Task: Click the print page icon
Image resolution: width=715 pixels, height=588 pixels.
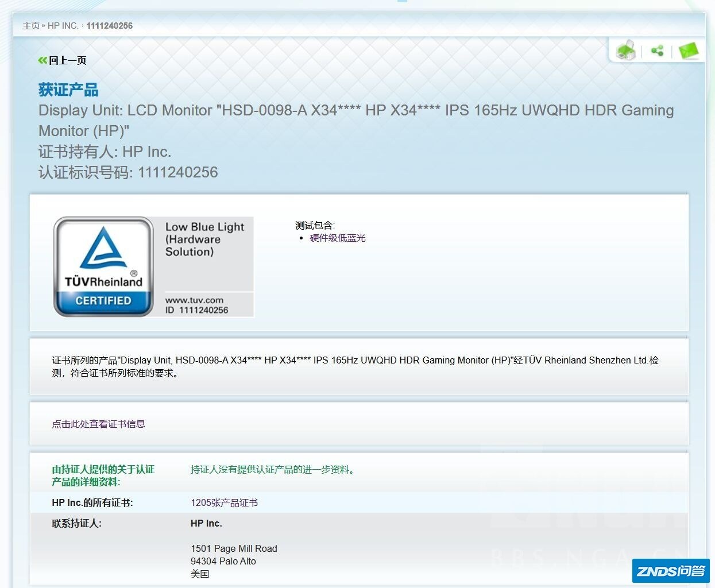Action: pyautogui.click(x=626, y=51)
